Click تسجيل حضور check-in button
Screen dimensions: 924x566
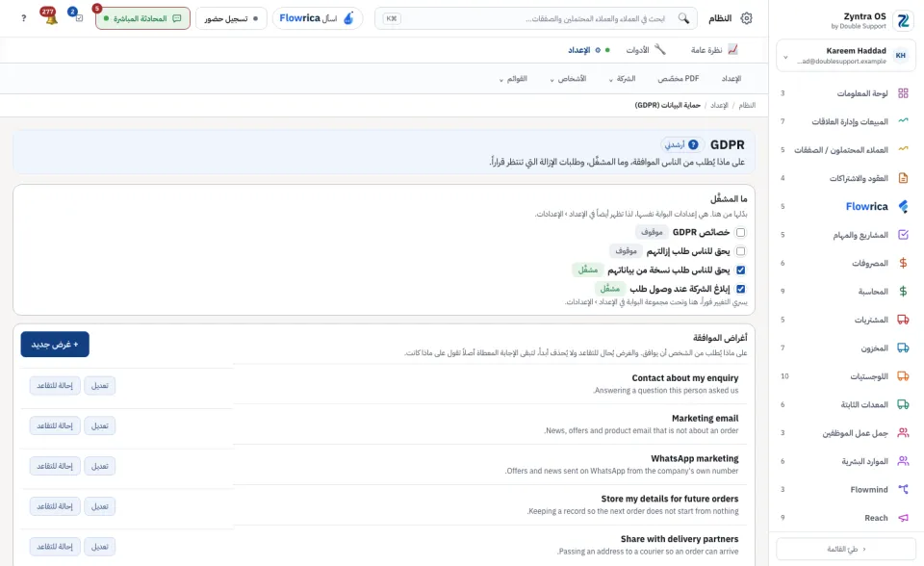click(x=231, y=18)
